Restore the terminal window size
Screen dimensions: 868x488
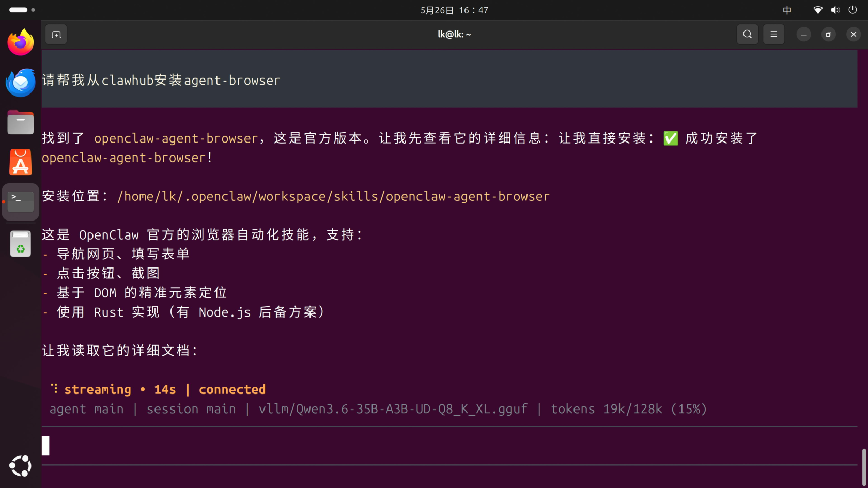pos(828,35)
